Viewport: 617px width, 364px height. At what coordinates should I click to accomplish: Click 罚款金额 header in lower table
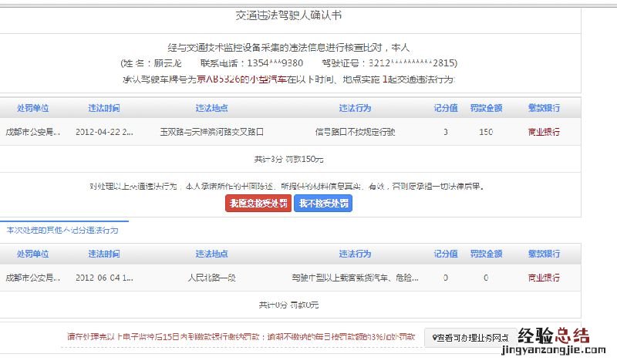pos(486,254)
